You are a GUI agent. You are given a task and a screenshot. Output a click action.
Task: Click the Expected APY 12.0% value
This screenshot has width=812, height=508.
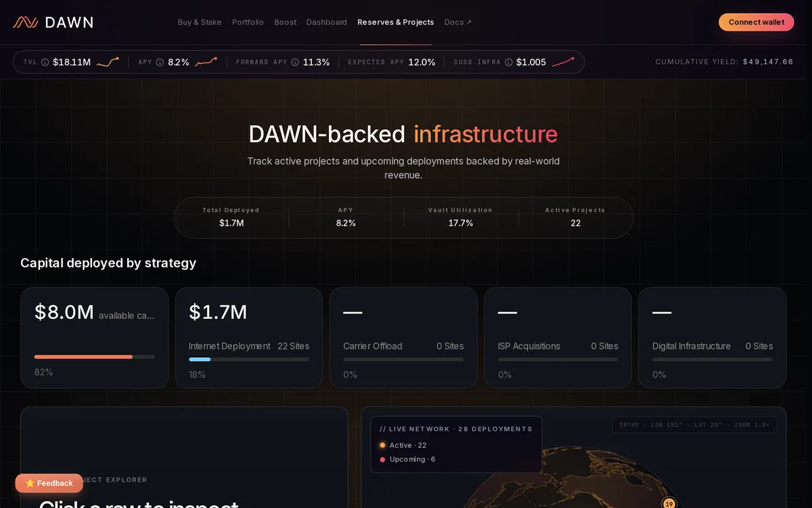(x=422, y=62)
